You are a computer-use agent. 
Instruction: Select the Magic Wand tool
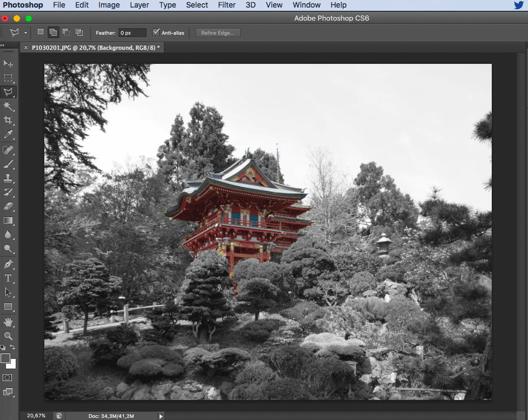[x=8, y=106]
